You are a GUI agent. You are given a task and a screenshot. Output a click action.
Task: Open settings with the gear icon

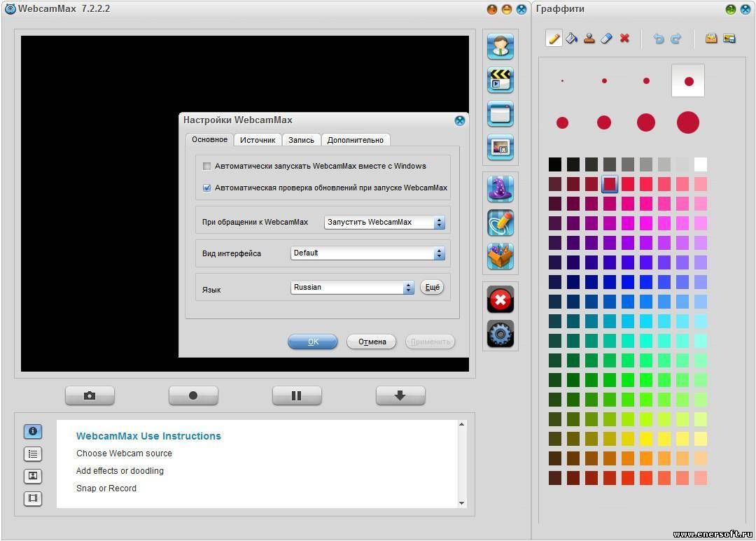500,334
